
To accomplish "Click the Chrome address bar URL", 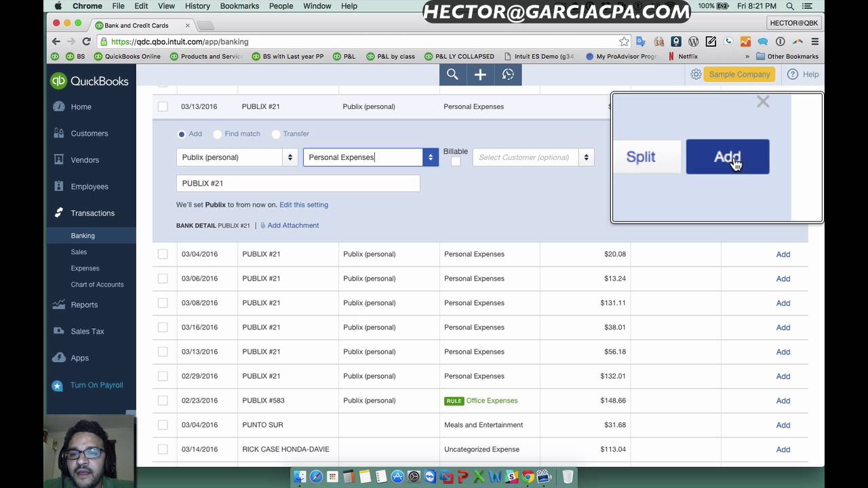I will (180, 41).
